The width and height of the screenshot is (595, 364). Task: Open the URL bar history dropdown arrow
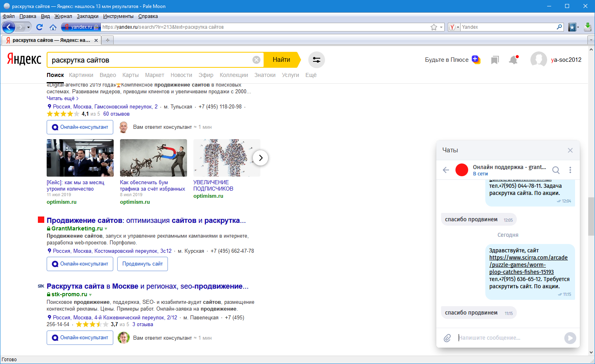[x=441, y=27]
